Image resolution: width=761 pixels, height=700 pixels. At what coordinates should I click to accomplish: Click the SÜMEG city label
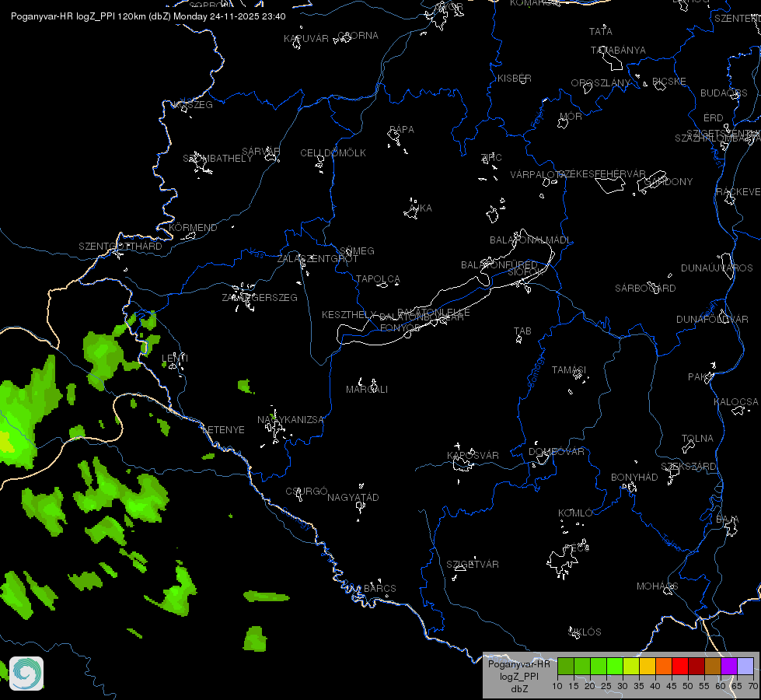click(x=358, y=251)
